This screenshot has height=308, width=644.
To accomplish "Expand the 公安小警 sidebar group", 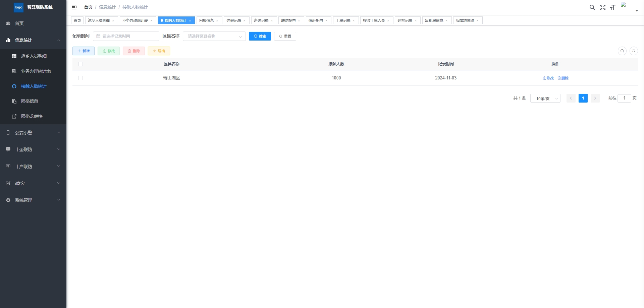I will point(33,133).
